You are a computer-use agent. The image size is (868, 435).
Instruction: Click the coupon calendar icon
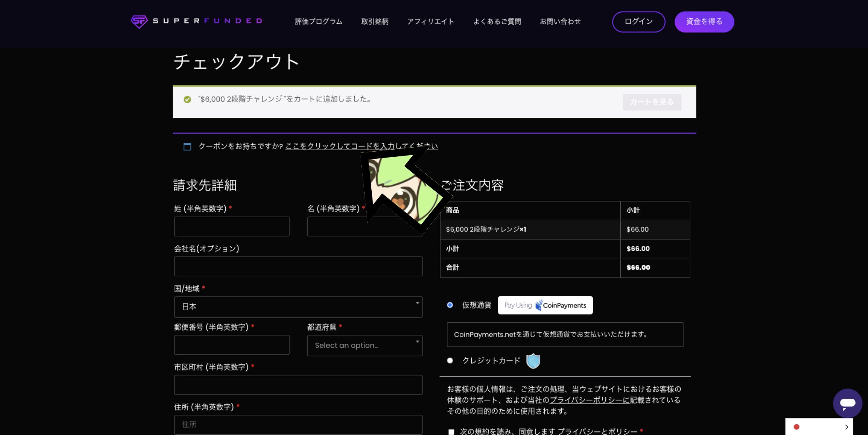click(x=187, y=147)
